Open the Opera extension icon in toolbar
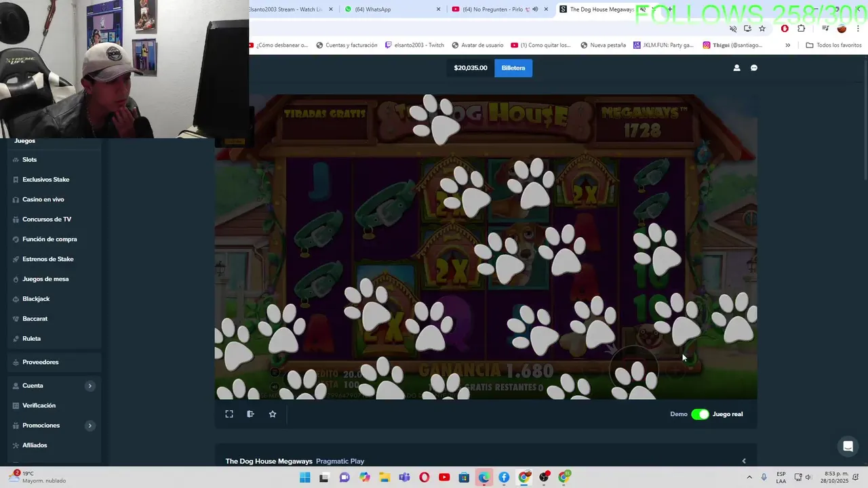 pyautogui.click(x=785, y=28)
